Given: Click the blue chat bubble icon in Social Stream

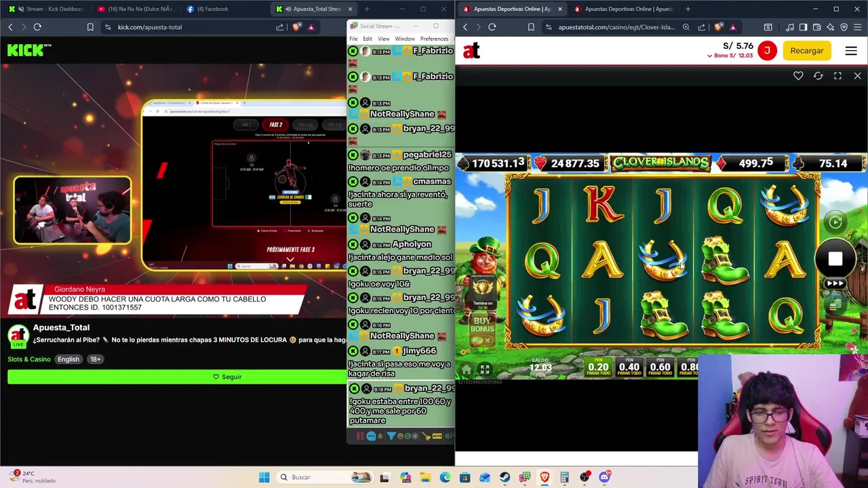Looking at the screenshot, I should [x=371, y=436].
